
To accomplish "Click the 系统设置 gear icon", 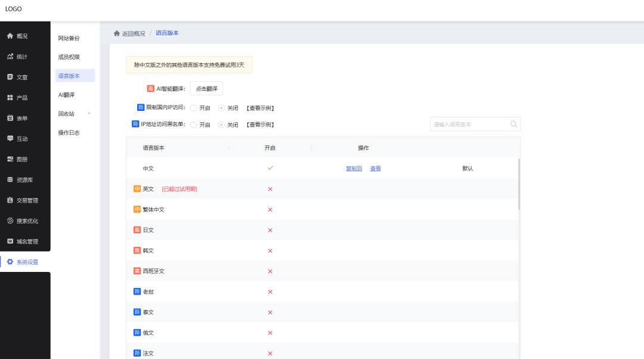I will (x=10, y=262).
